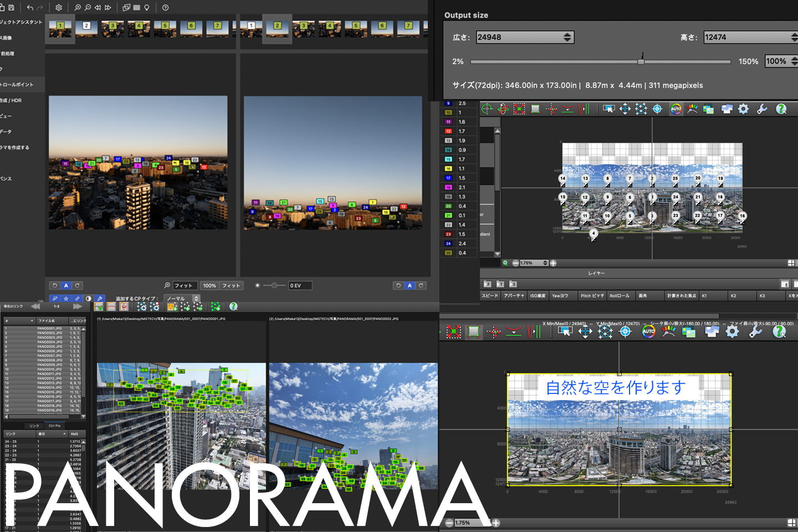
Task: Click the undo arrow in the top toolbar
Action: click(x=30, y=7)
